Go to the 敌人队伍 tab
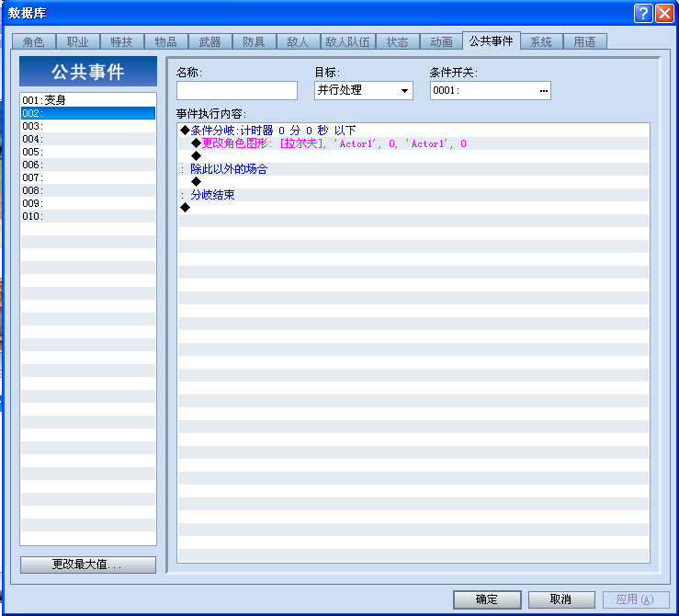Viewport: 679px width, 616px height. coord(347,41)
